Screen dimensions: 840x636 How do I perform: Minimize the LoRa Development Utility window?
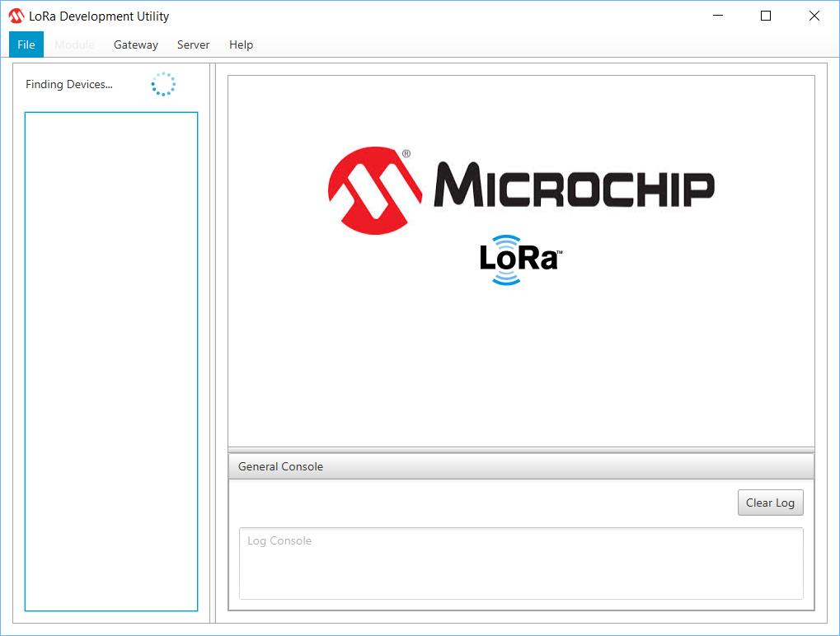[x=718, y=16]
